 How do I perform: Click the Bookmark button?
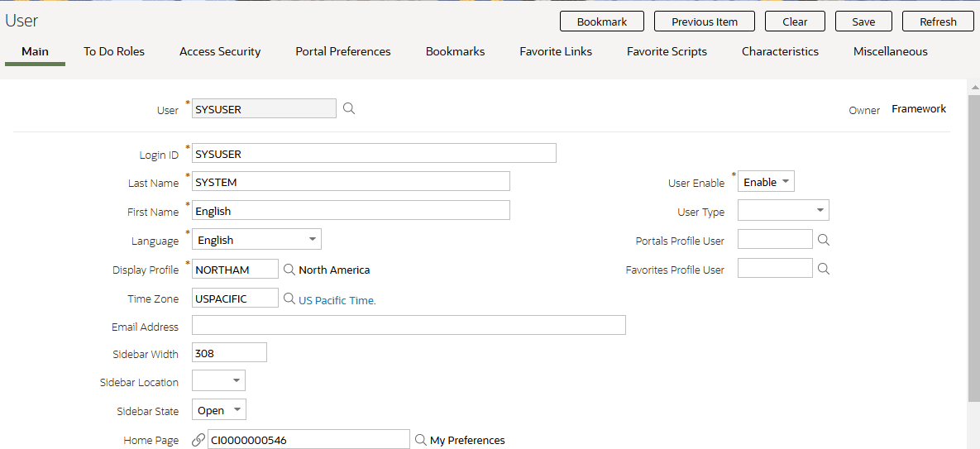(x=602, y=21)
